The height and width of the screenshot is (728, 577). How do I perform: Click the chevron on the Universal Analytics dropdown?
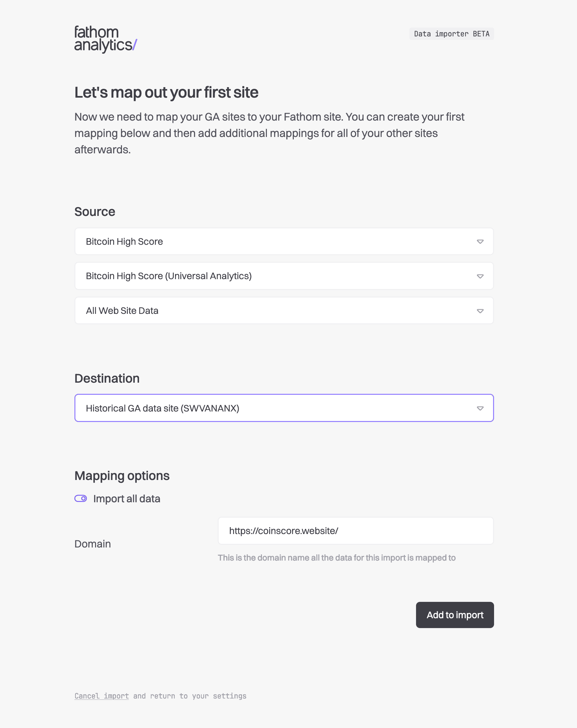pyautogui.click(x=480, y=276)
